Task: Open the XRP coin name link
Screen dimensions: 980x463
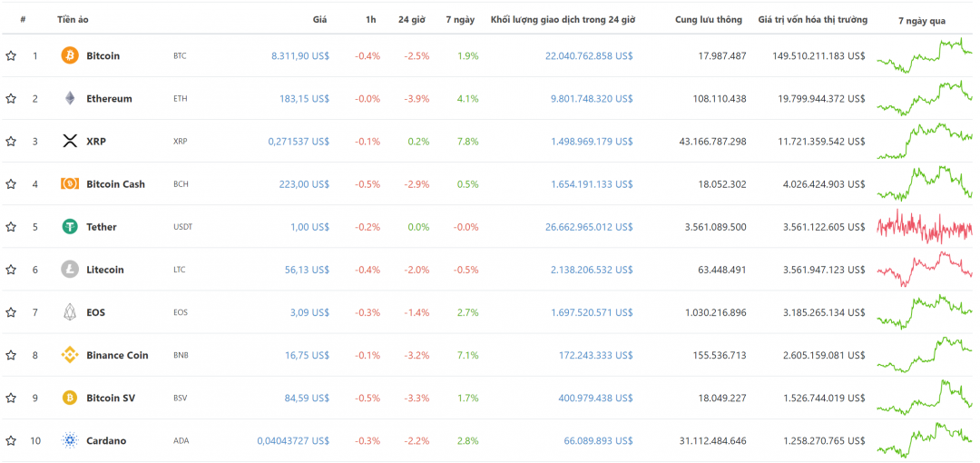Action: (96, 142)
